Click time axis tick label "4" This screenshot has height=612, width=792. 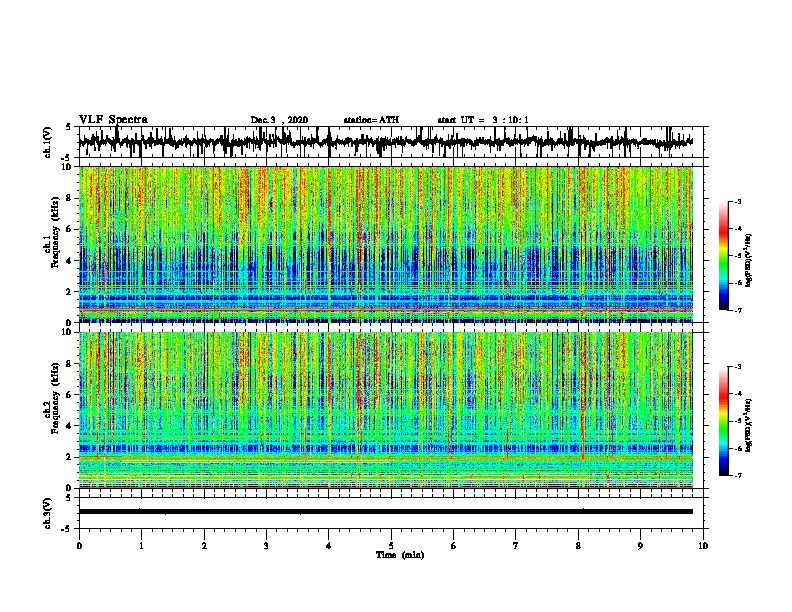[x=329, y=546]
